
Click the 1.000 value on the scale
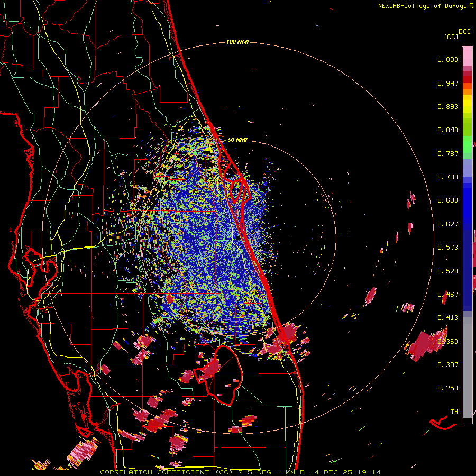(448, 59)
